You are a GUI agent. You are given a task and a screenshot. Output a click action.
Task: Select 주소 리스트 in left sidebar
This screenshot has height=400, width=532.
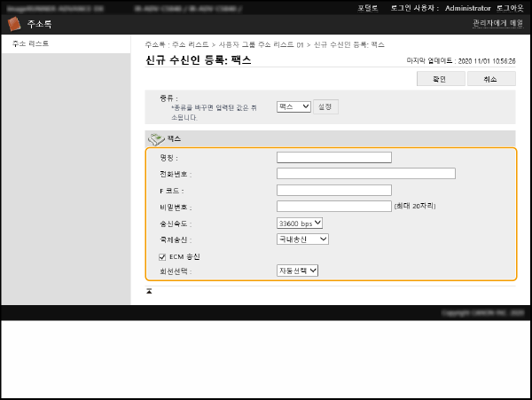30,43
